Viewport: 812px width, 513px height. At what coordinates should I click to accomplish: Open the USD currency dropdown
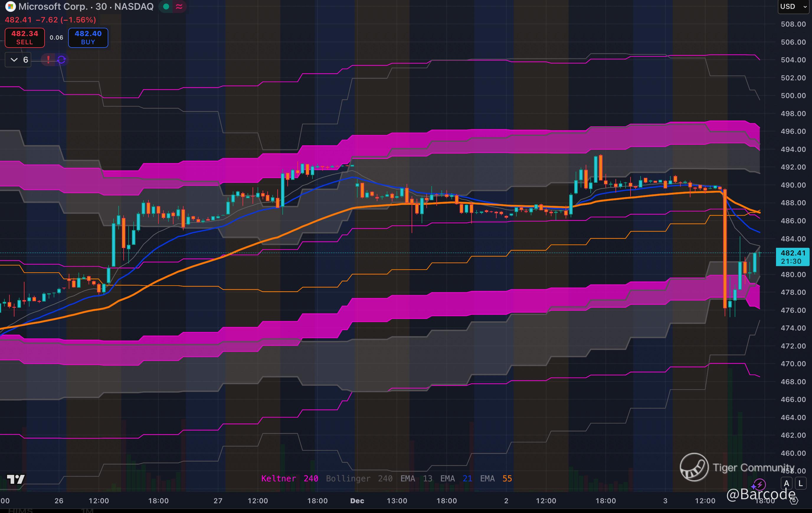[793, 6]
